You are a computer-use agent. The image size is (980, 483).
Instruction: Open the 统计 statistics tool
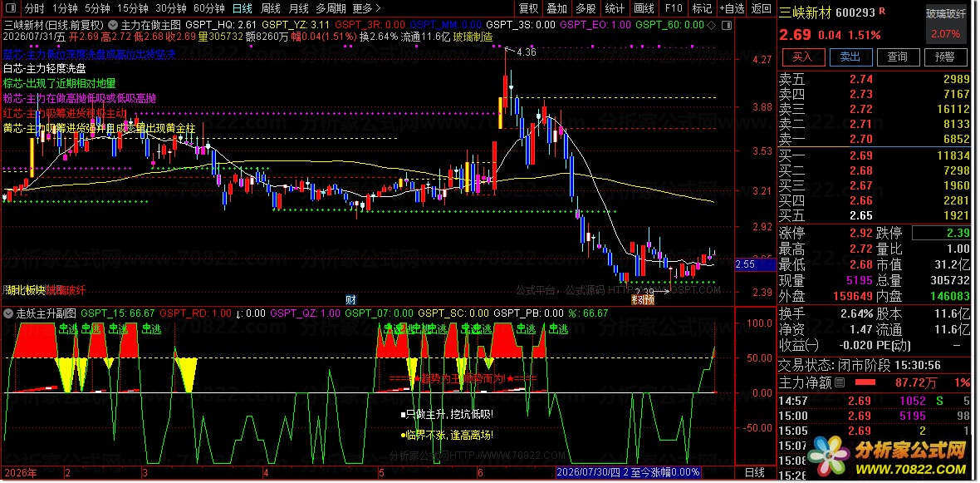615,9
